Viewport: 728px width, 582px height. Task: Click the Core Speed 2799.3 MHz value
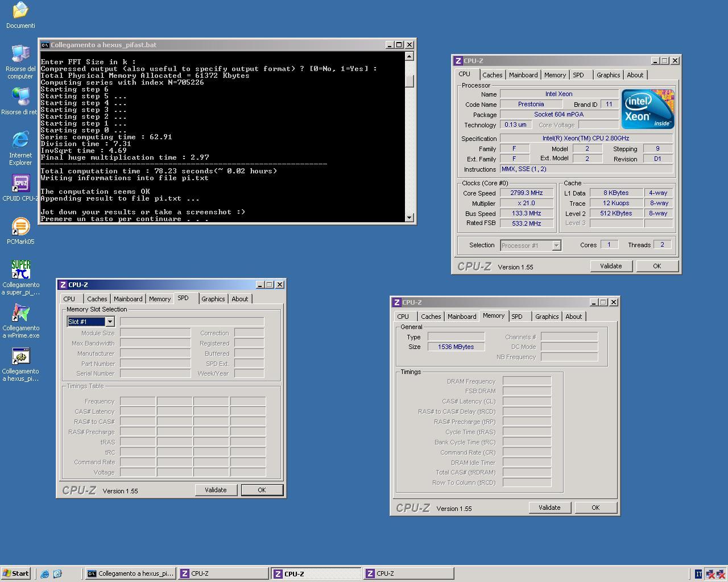coord(526,193)
